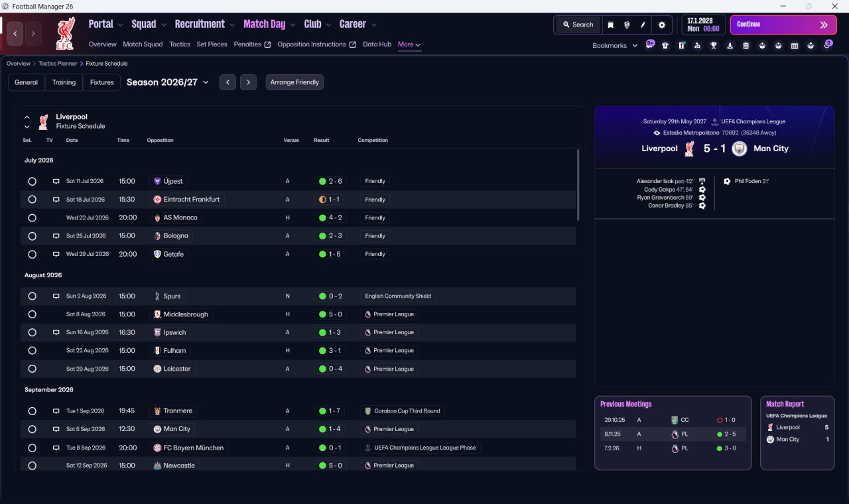
Task: Click the Carabao Cup Third Round competition tag
Action: 403,411
